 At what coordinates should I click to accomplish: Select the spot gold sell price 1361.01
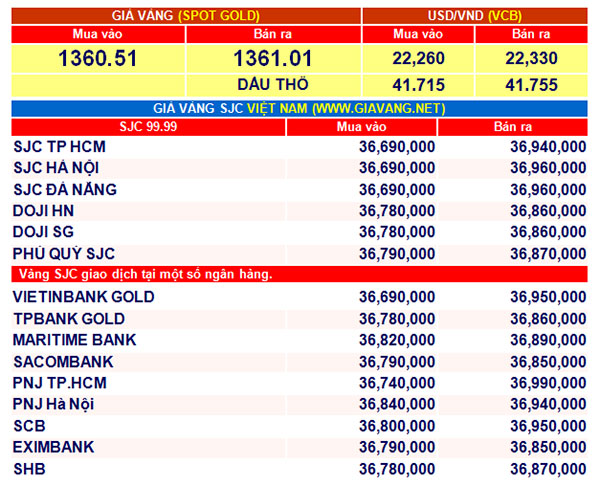(273, 59)
